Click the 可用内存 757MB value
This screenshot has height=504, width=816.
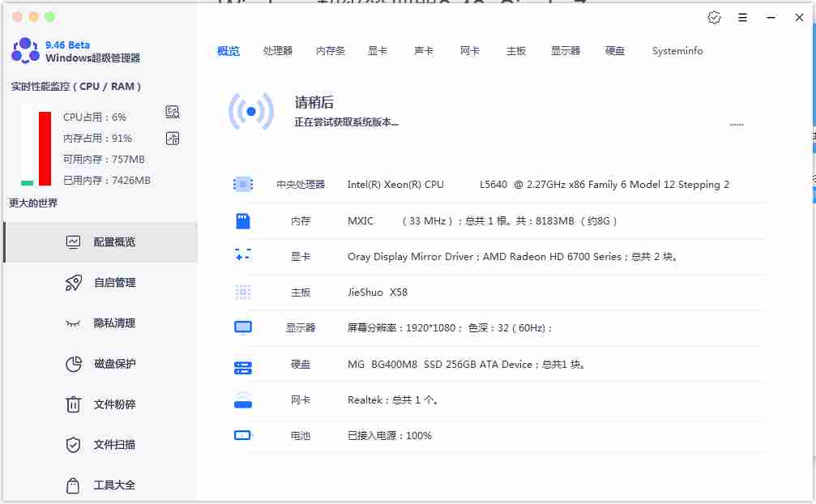point(104,159)
